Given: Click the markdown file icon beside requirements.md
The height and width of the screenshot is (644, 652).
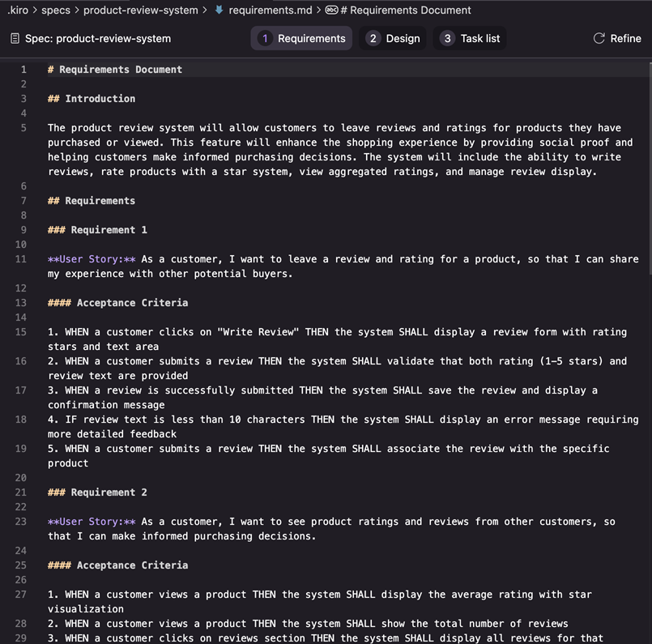Looking at the screenshot, I should click(219, 11).
